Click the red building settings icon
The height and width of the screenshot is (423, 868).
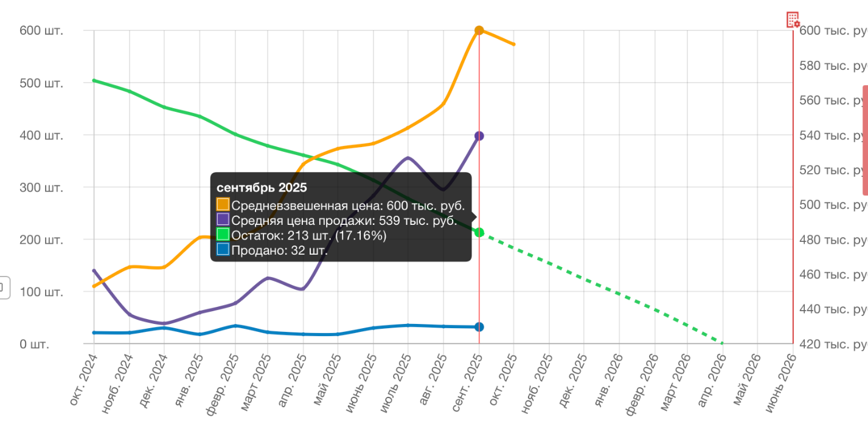pos(793,19)
